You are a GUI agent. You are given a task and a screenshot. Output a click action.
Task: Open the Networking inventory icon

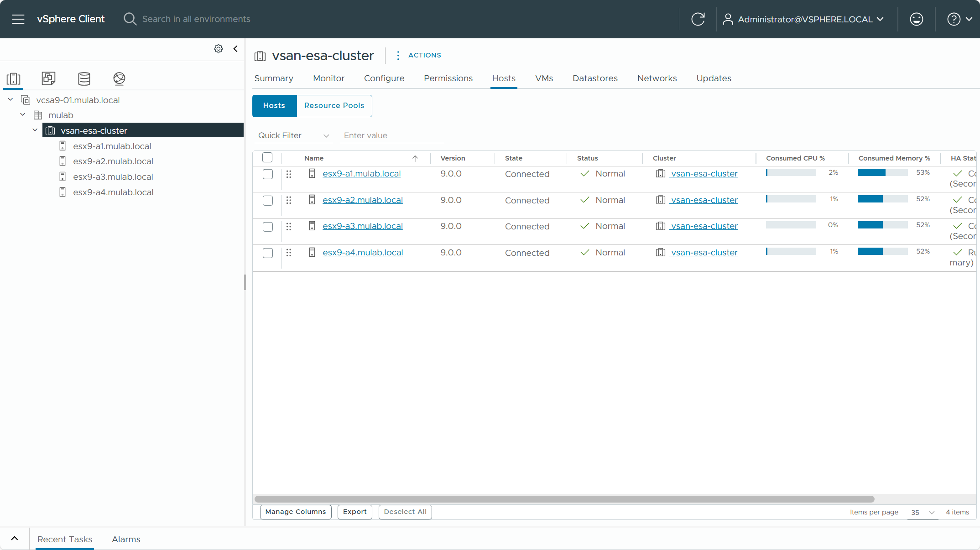click(119, 79)
